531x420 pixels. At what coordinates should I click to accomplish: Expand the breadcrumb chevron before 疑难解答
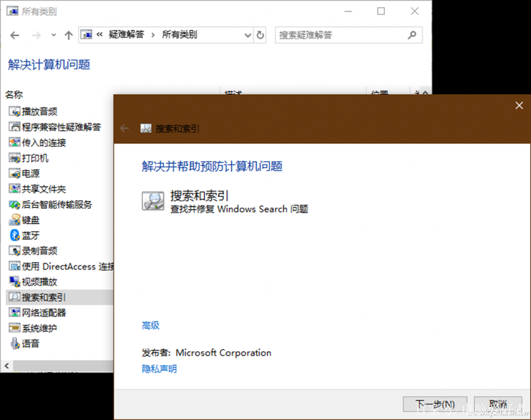pos(100,34)
